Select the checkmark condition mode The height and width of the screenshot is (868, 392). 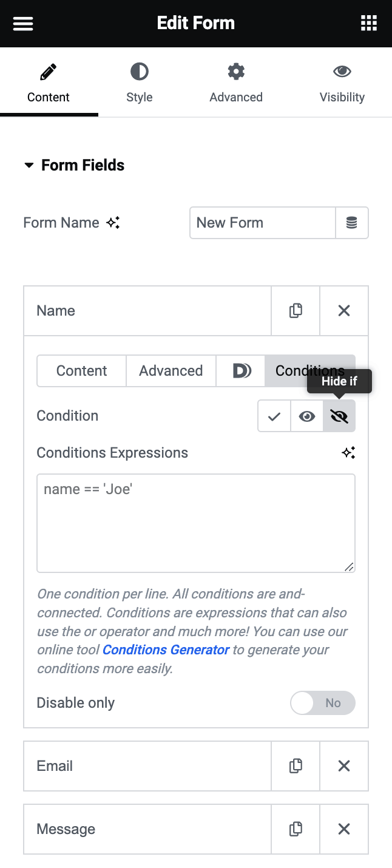[x=274, y=416]
